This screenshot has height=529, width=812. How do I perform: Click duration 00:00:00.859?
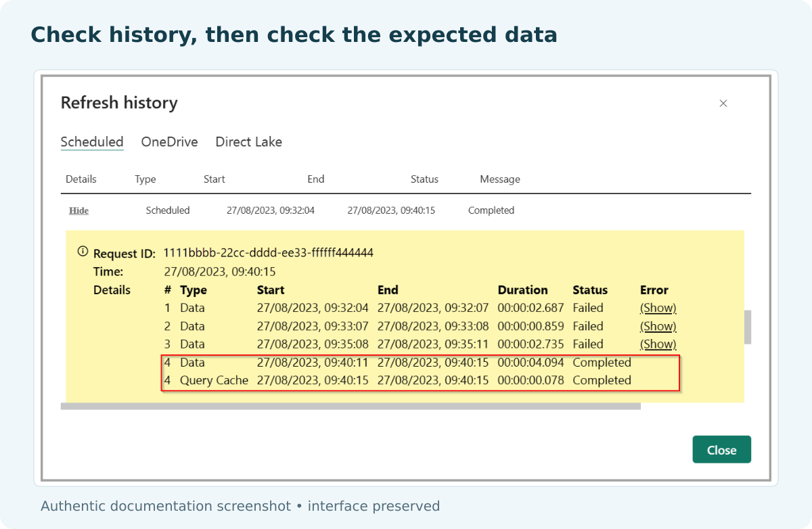[531, 326]
